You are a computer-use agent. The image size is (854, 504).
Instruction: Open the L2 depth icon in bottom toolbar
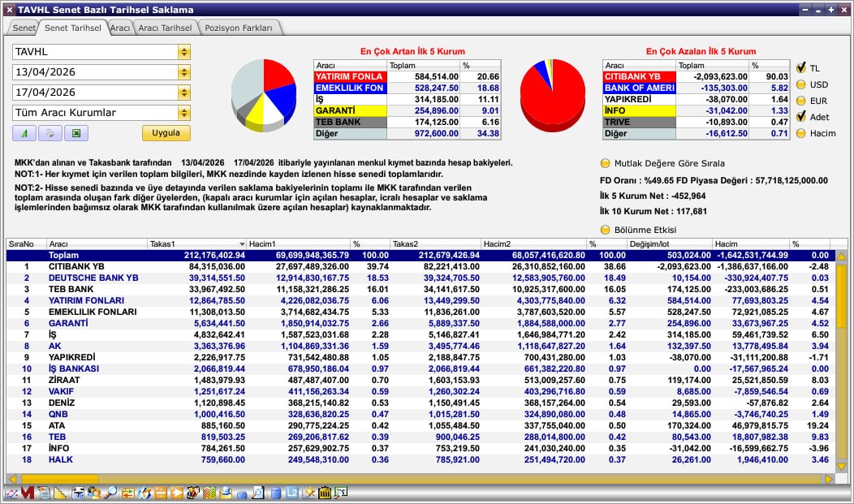coord(291,493)
